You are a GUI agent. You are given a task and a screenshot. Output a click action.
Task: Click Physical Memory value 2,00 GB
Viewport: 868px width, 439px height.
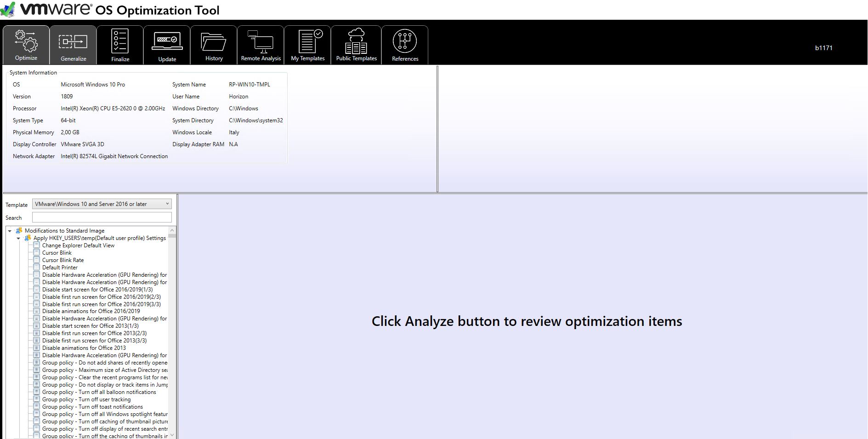coord(70,132)
